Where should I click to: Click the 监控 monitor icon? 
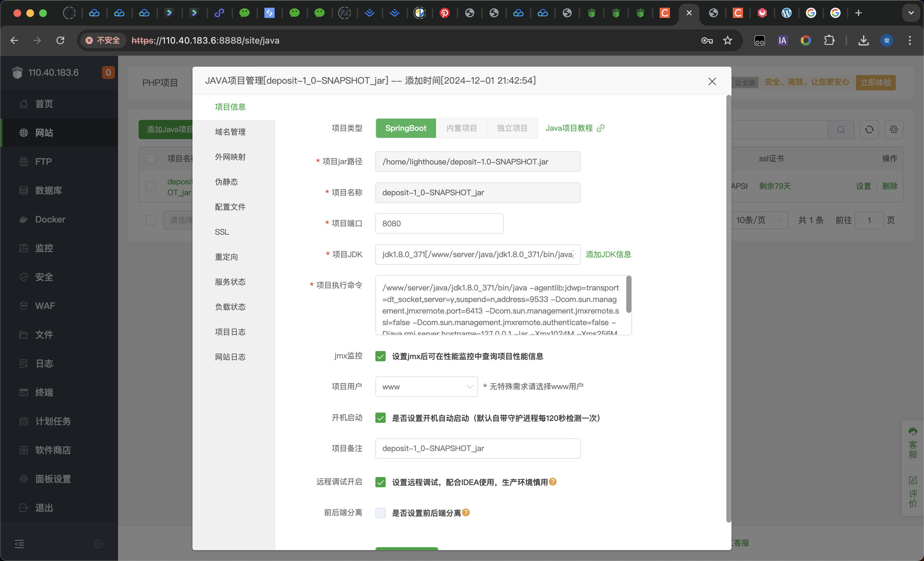[x=24, y=248]
